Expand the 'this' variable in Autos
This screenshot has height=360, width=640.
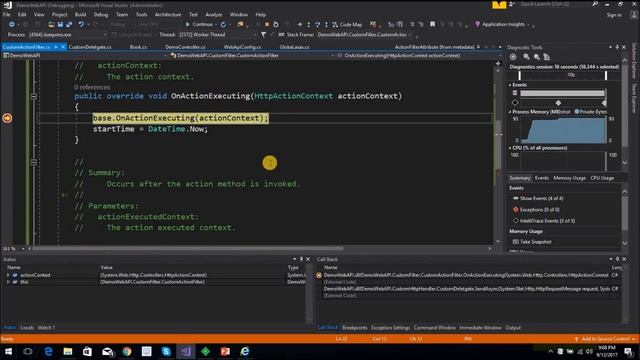point(8,282)
